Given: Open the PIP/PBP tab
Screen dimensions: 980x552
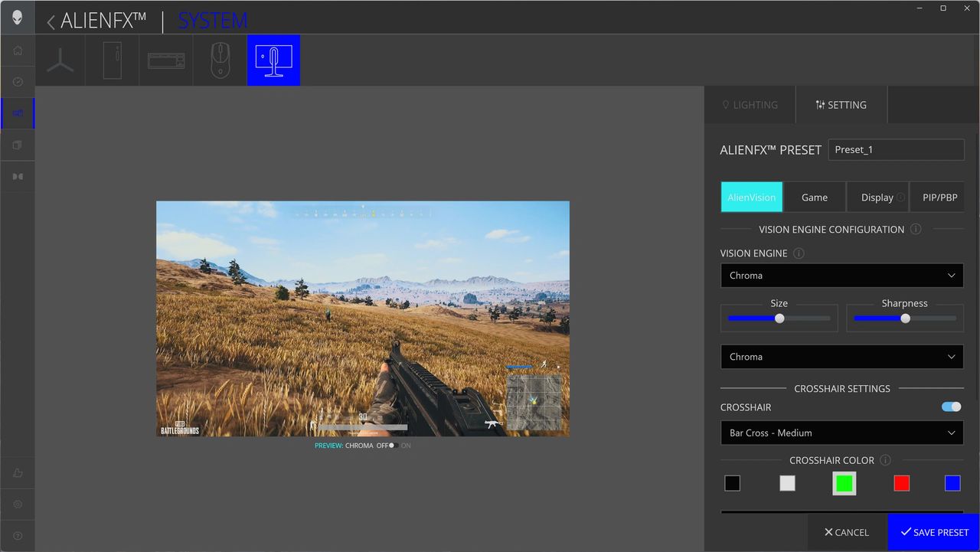Looking at the screenshot, I should click(x=939, y=198).
